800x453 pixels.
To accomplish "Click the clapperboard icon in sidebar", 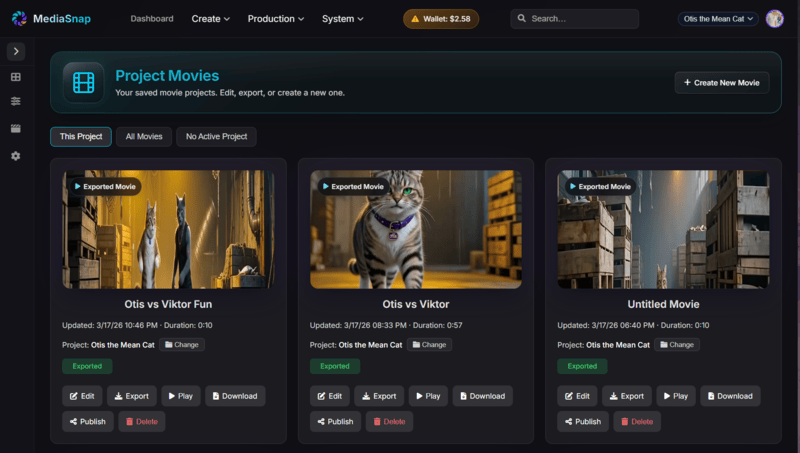I will click(x=15, y=128).
